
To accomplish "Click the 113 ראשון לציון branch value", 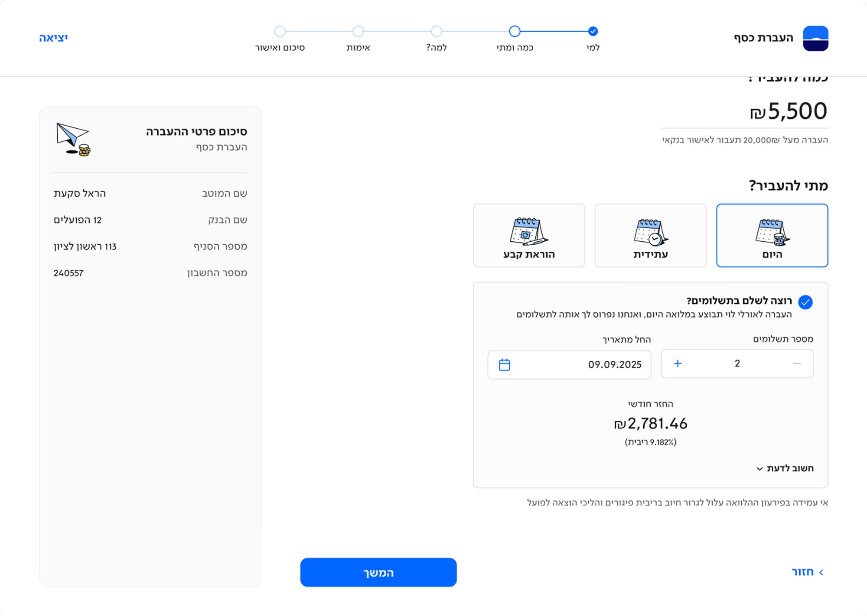I will point(85,246).
